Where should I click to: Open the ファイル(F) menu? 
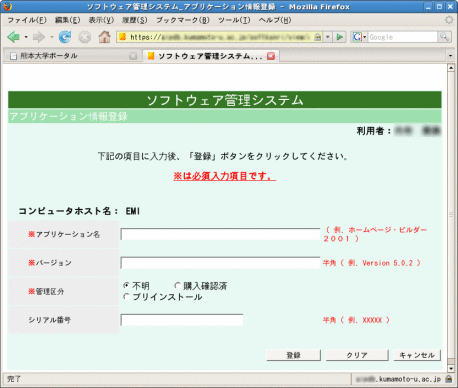27,20
